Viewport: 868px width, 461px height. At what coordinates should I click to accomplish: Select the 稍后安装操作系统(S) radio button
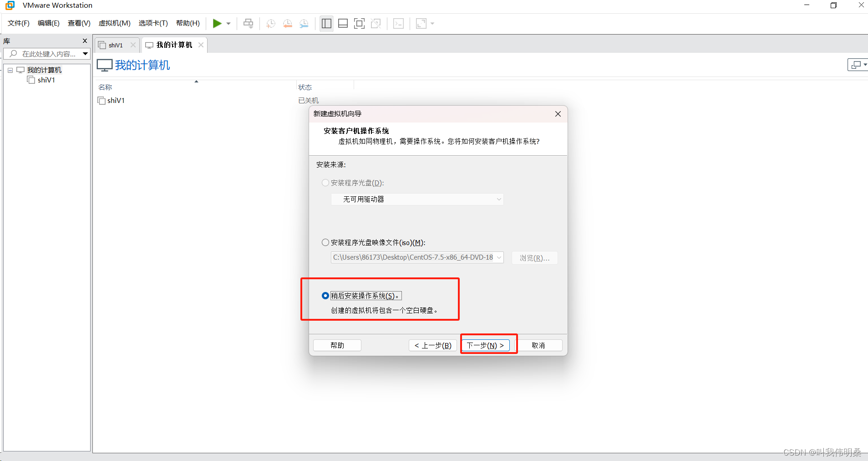click(x=325, y=296)
